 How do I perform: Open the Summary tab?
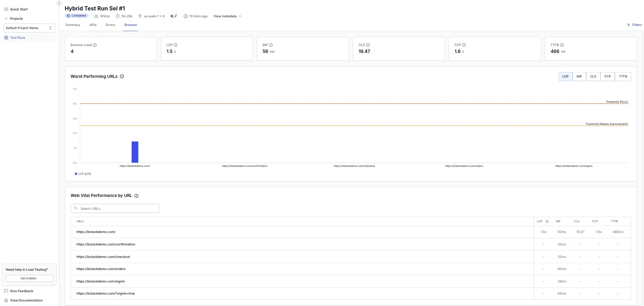tap(73, 25)
